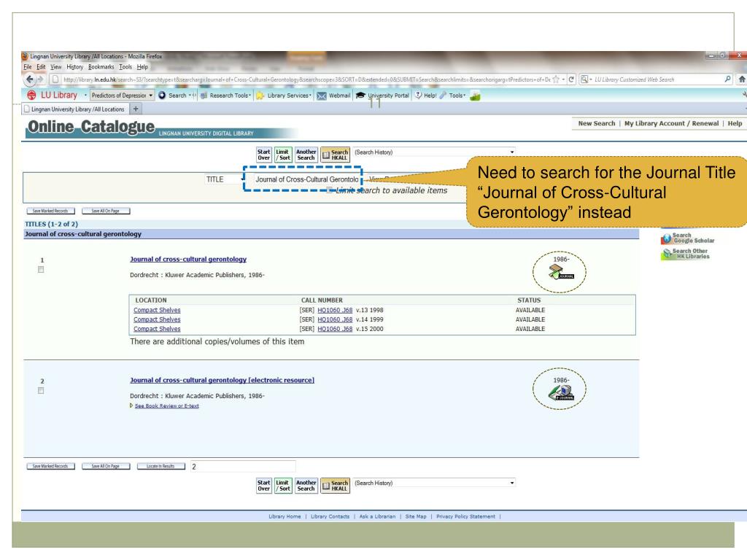Click the Limit / Sort button above the results

(283, 155)
